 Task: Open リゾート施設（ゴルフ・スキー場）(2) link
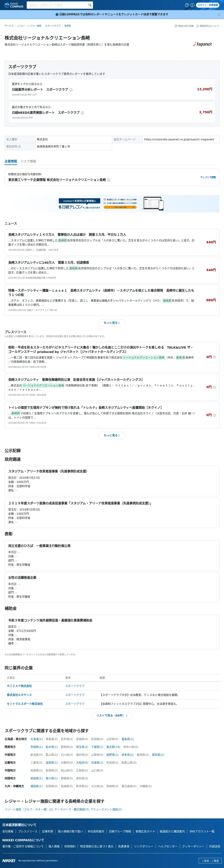(x=29, y=809)
